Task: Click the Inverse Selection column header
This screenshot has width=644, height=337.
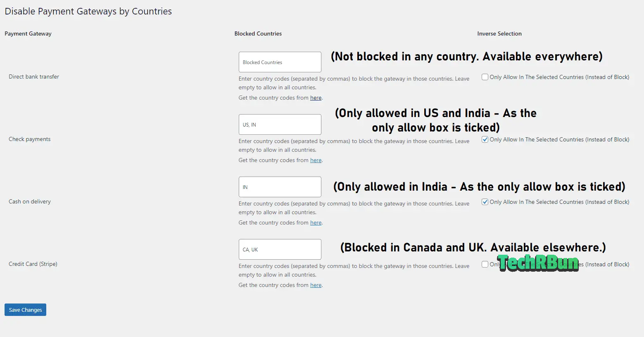Action: coord(499,33)
